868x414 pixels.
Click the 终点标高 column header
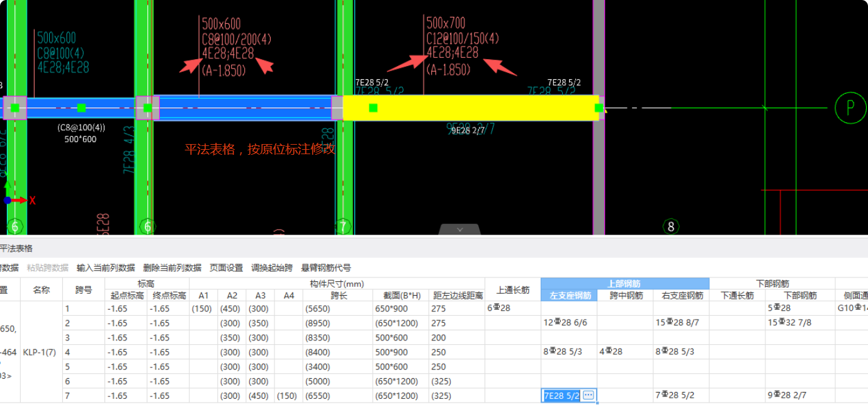(168, 295)
